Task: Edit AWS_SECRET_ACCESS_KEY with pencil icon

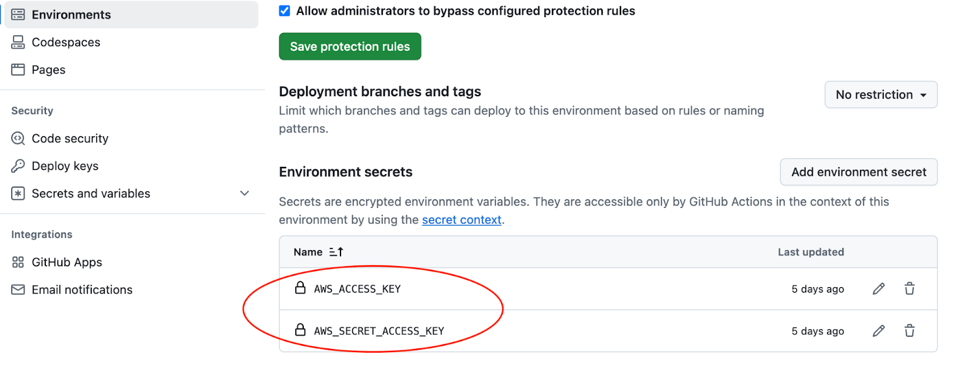Action: (878, 331)
